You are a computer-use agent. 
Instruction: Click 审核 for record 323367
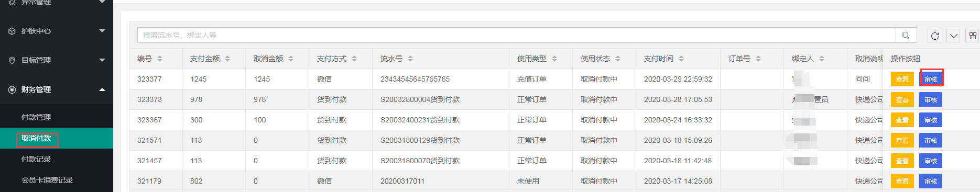click(931, 120)
